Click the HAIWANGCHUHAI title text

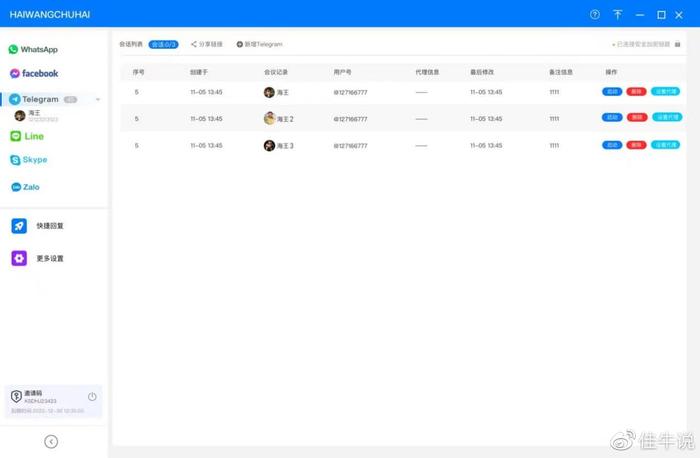click(x=50, y=15)
